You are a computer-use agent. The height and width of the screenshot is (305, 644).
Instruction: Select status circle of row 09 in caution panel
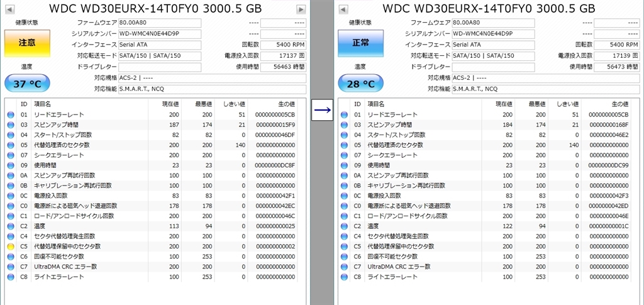click(11, 165)
